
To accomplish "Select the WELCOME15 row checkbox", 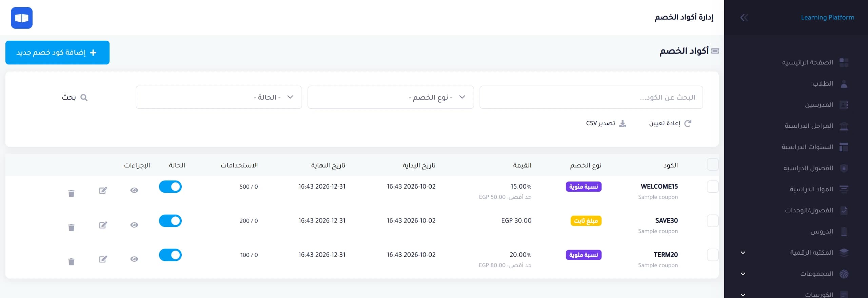I will pos(713,187).
